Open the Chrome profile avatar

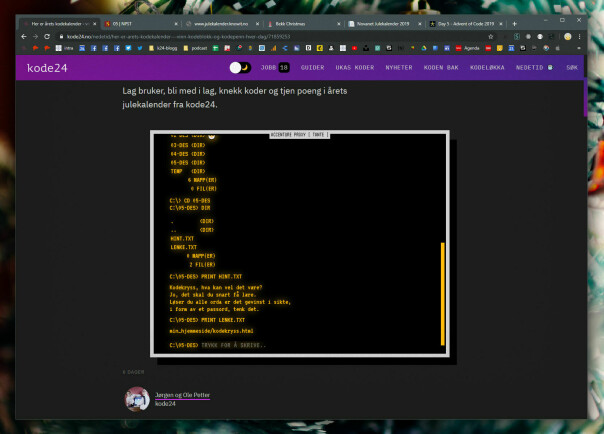(567, 37)
